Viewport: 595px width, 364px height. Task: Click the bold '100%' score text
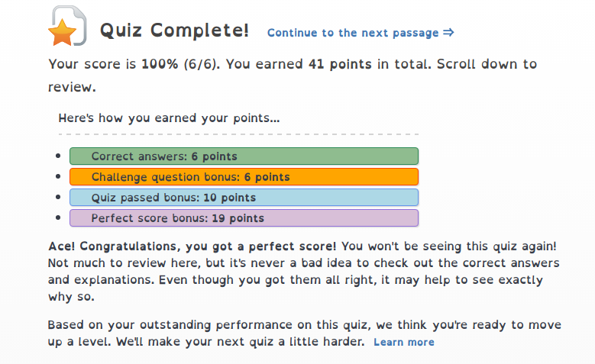coord(159,64)
